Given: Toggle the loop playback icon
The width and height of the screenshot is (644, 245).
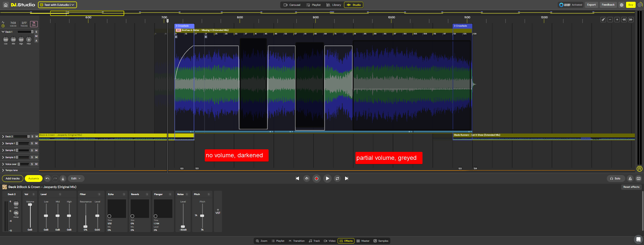Looking at the screenshot, I should point(337,178).
